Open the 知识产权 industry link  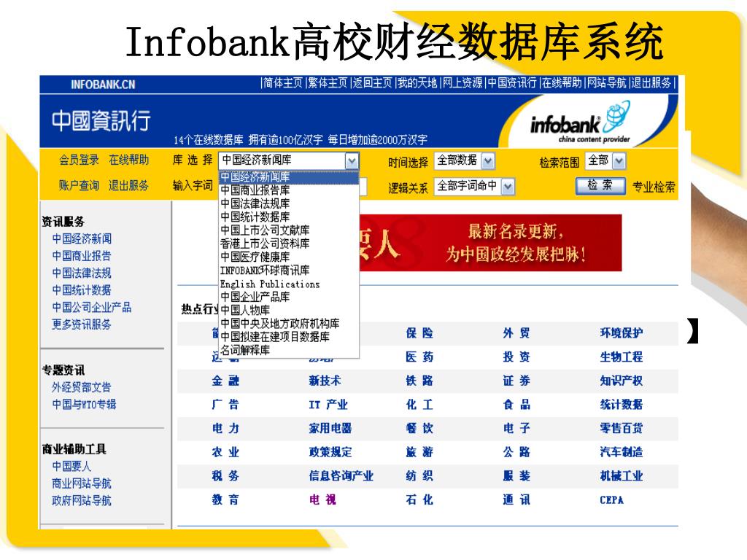click(622, 381)
